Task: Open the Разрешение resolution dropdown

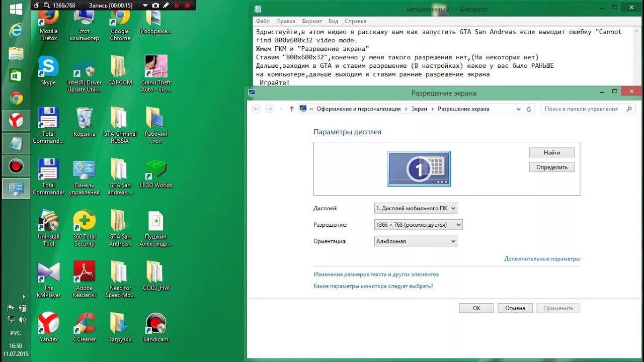Action: (x=418, y=225)
